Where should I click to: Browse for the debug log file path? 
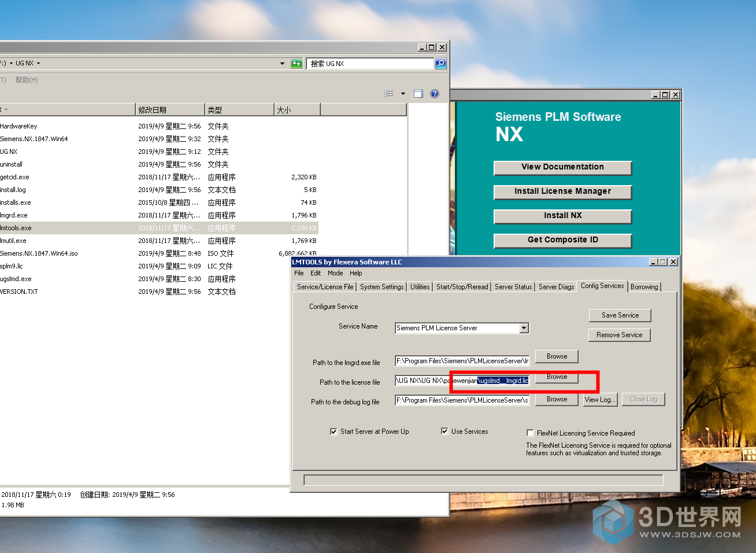[x=557, y=399]
